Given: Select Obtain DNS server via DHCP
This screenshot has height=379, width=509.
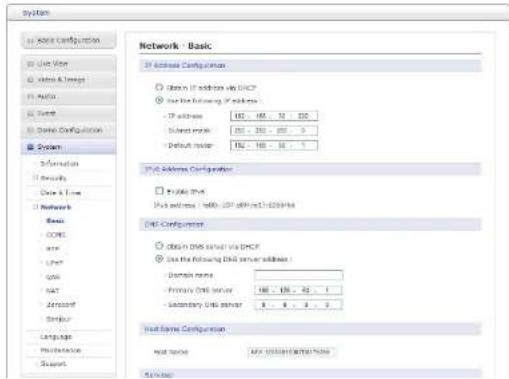Looking at the screenshot, I should [x=159, y=246].
